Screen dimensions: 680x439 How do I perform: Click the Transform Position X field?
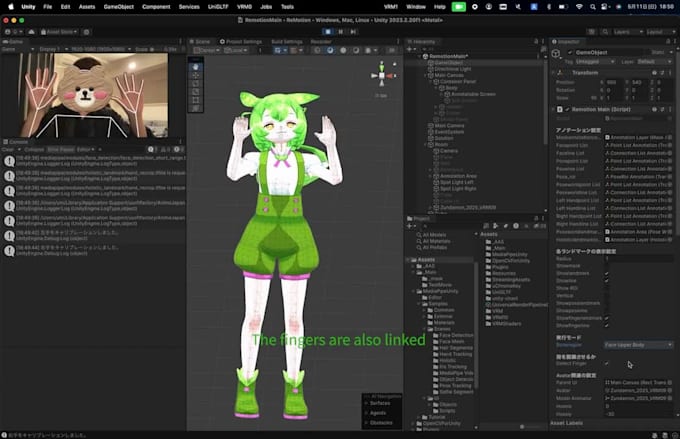[615, 82]
